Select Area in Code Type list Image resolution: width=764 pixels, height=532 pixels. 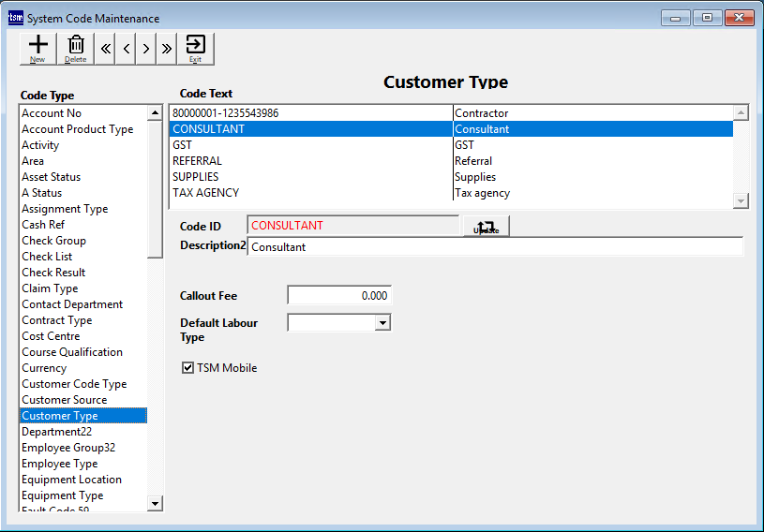click(83, 161)
